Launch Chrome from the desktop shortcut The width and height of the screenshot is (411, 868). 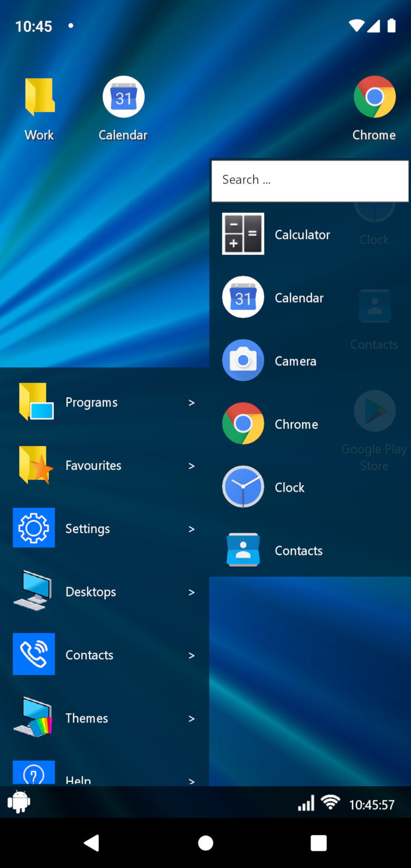pos(375,97)
